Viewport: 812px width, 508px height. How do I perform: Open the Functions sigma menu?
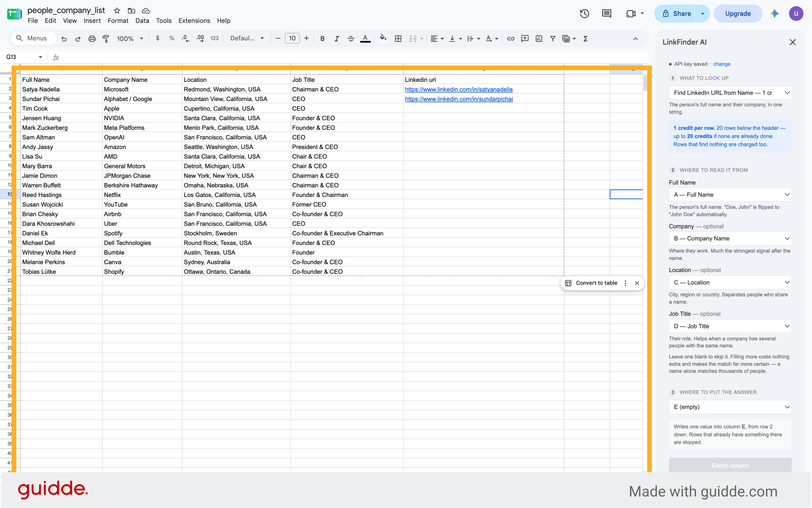586,39
